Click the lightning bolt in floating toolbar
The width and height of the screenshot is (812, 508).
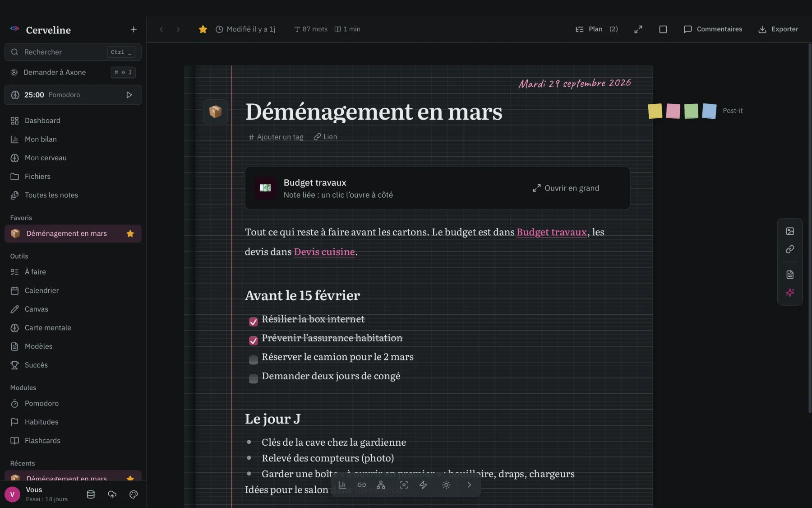423,485
